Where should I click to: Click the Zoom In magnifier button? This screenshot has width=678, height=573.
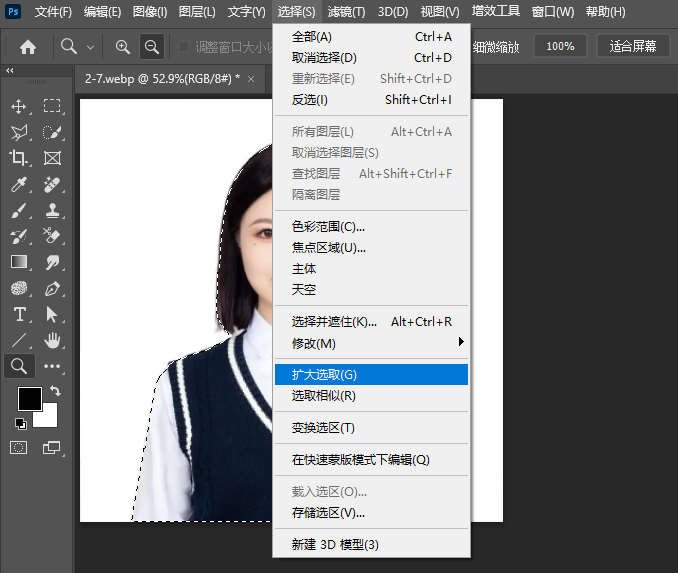pyautogui.click(x=123, y=47)
